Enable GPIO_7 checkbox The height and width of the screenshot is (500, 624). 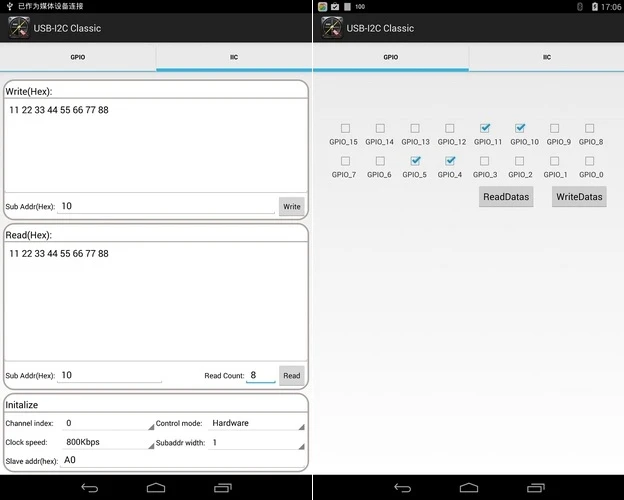pos(345,161)
